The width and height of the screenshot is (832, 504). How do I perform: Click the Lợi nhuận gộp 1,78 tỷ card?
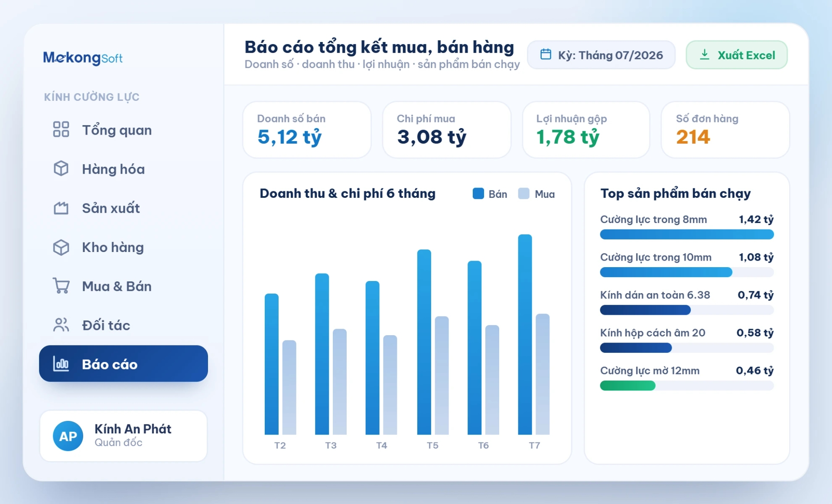point(586,130)
